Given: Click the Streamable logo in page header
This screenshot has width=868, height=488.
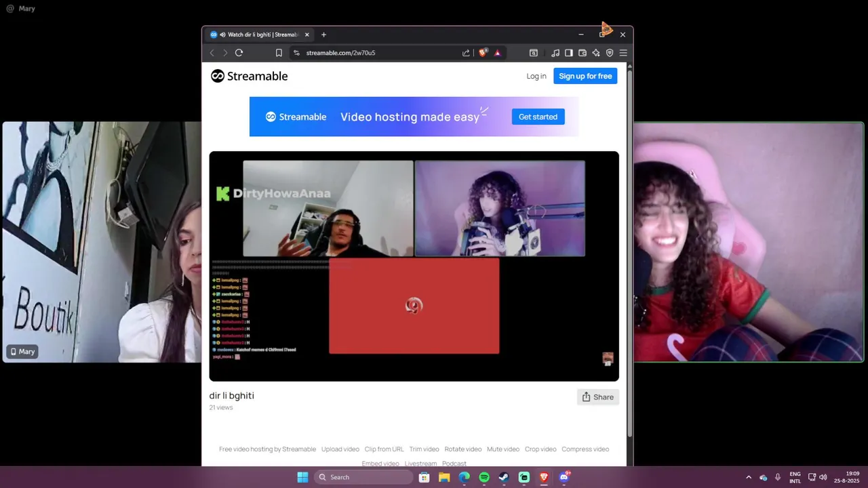Looking at the screenshot, I should click(249, 76).
